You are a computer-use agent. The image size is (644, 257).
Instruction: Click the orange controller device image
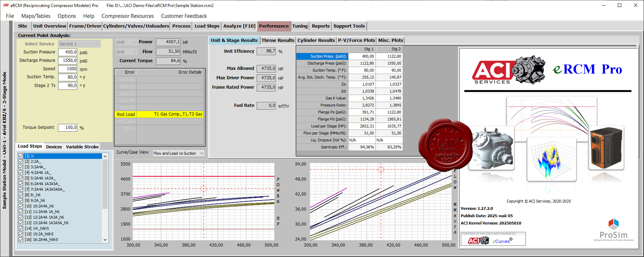click(x=606, y=148)
